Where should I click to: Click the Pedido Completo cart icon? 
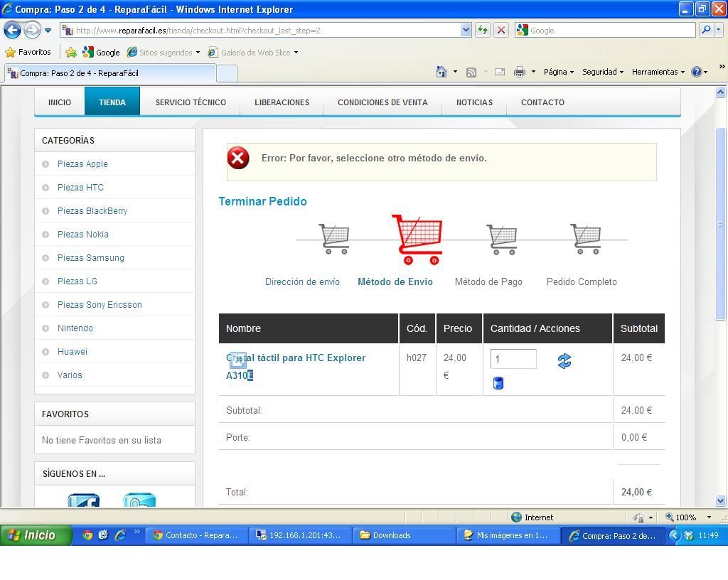[x=586, y=239]
